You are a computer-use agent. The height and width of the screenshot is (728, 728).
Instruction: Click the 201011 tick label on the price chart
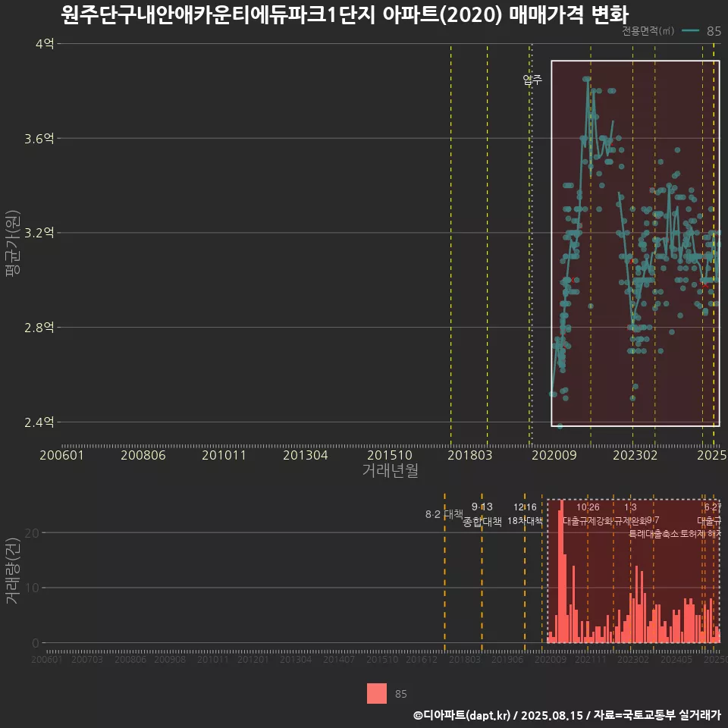point(224,455)
